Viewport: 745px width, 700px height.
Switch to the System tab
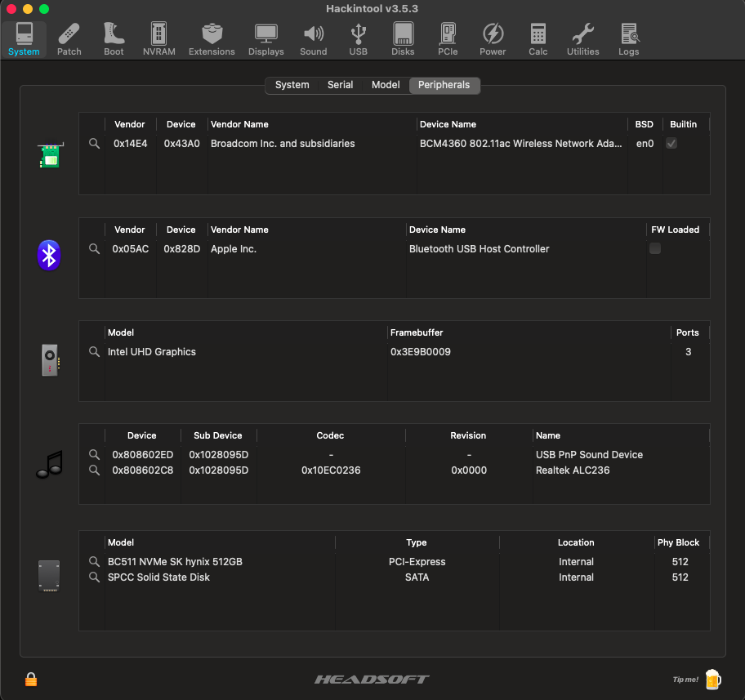point(292,85)
